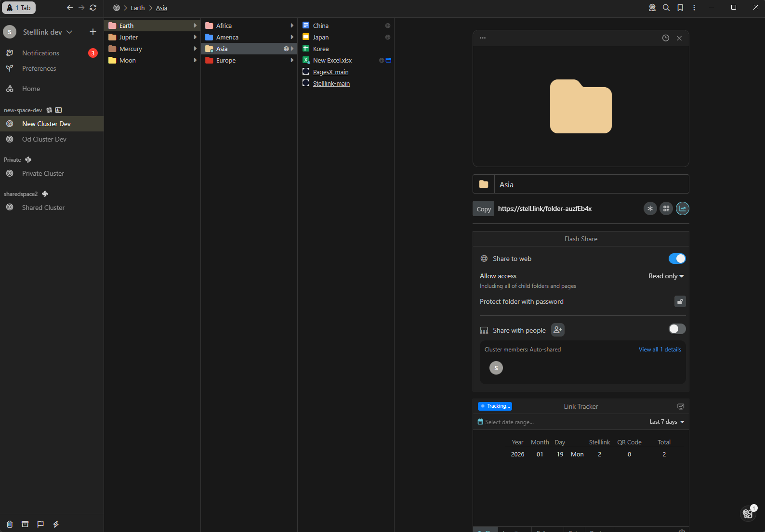Enable the Share with people toggle
This screenshot has height=532, width=765.
point(677,329)
